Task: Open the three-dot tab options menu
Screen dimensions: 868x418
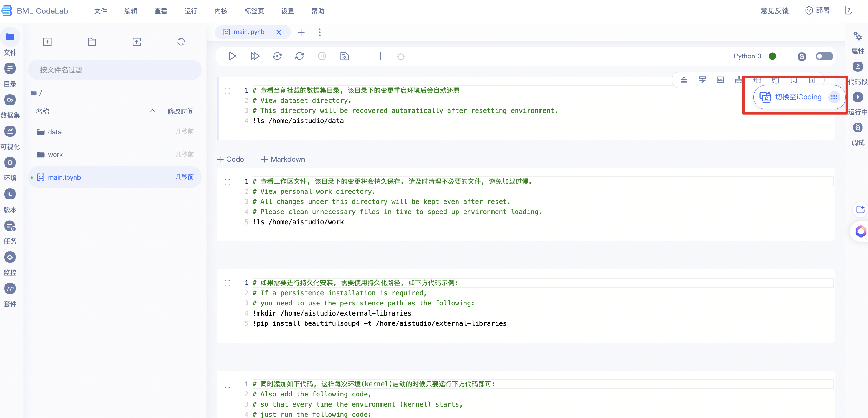Action: coord(320,32)
